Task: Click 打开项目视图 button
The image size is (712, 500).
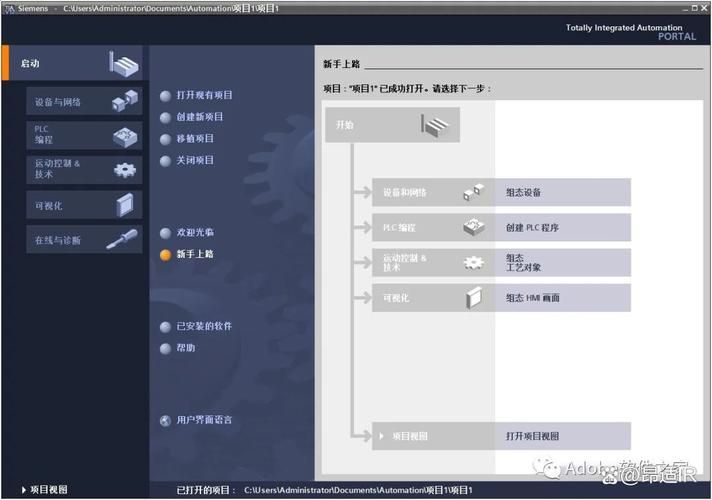Action: click(563, 436)
